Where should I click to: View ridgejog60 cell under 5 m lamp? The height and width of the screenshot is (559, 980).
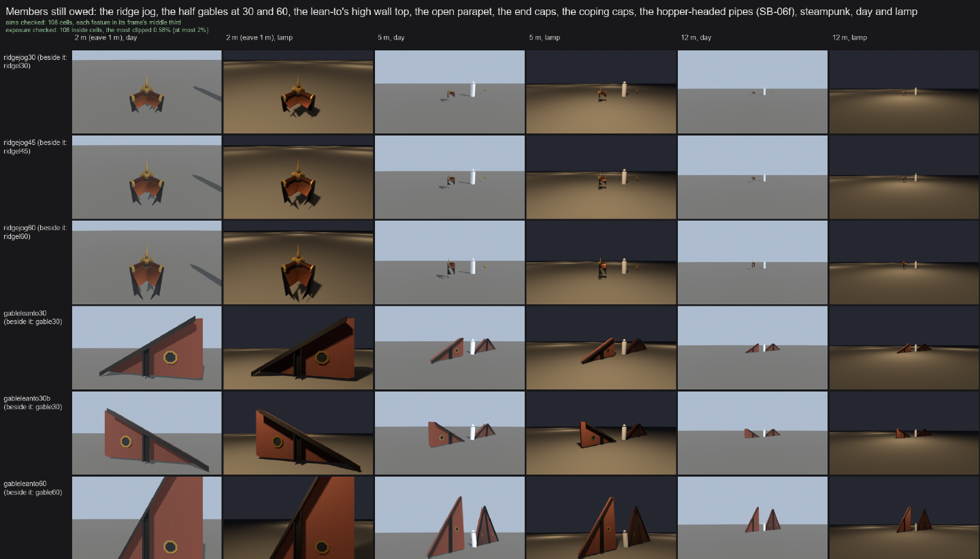601,262
